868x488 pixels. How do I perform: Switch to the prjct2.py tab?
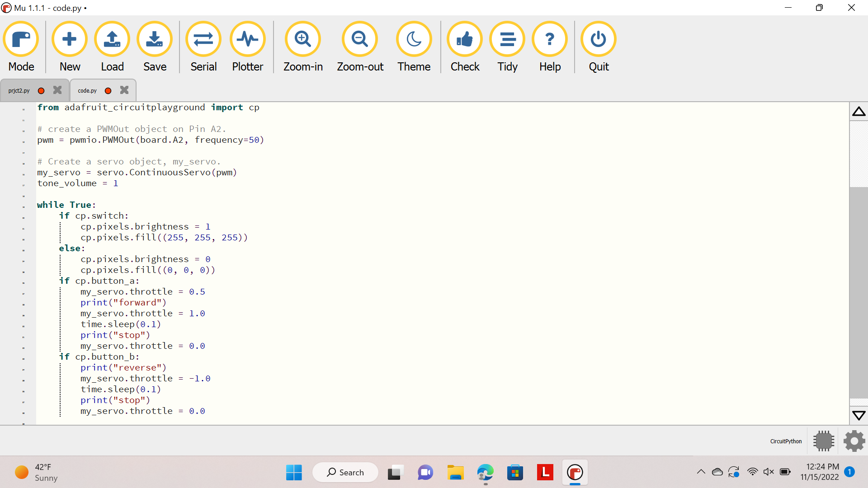coord(18,90)
